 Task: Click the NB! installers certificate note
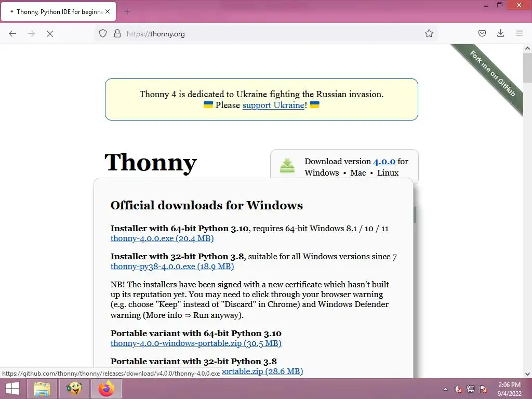point(250,300)
